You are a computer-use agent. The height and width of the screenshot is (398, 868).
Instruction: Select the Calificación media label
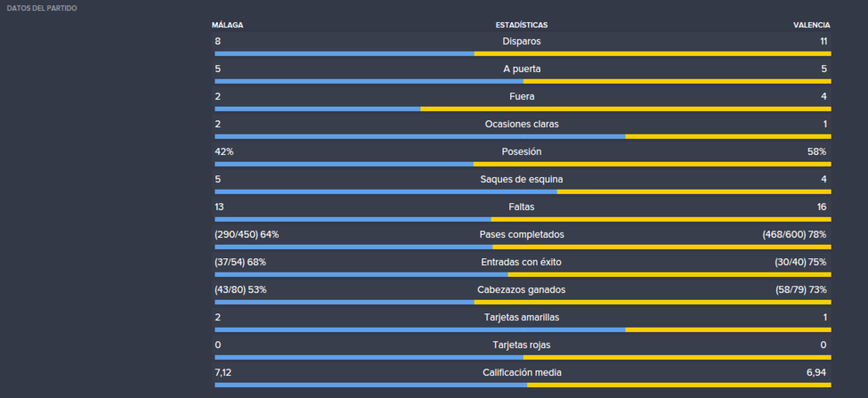(521, 373)
